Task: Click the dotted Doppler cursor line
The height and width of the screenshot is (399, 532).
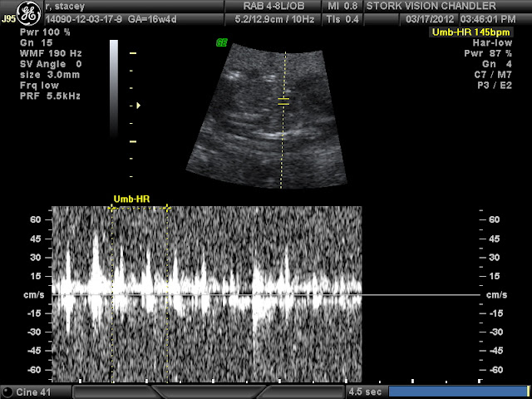Action: click(x=283, y=120)
